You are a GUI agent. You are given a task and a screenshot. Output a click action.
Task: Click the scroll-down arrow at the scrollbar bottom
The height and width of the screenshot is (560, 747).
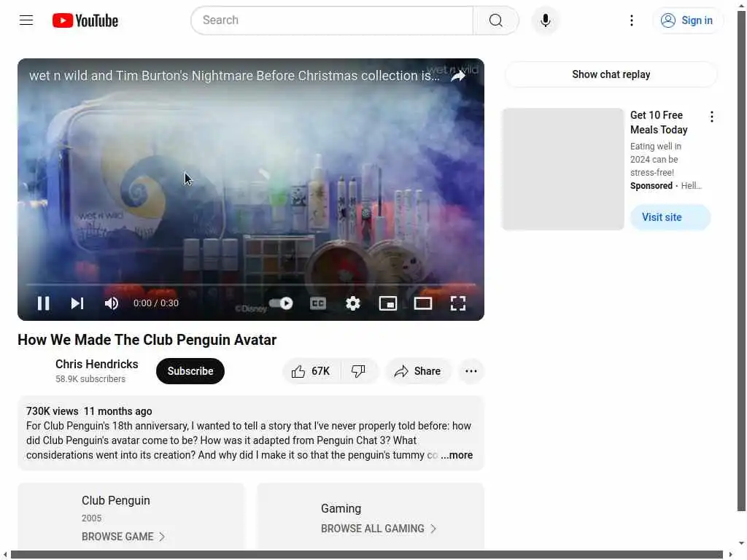click(x=741, y=542)
